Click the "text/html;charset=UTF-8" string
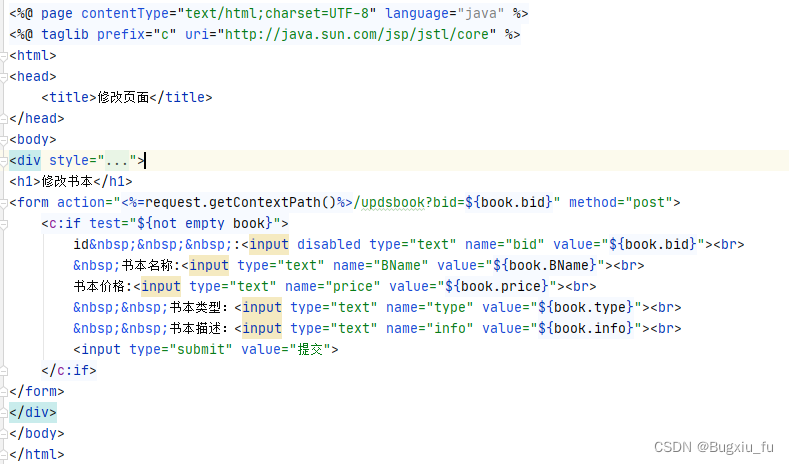The image size is (789, 464). click(x=277, y=14)
